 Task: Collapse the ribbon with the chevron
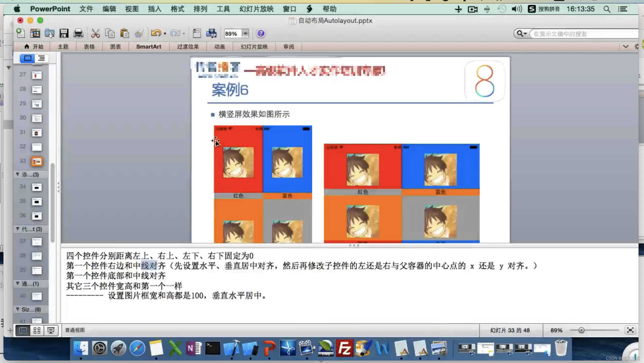[625, 47]
